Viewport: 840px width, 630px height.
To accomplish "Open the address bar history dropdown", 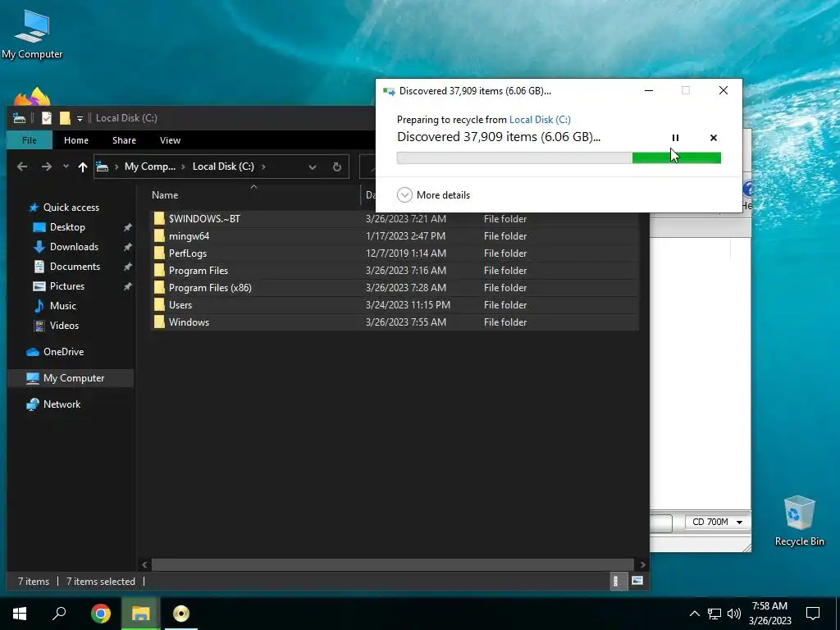I will (x=313, y=167).
